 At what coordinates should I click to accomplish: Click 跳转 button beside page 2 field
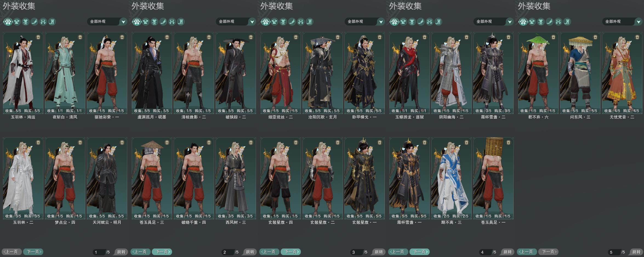click(250, 252)
